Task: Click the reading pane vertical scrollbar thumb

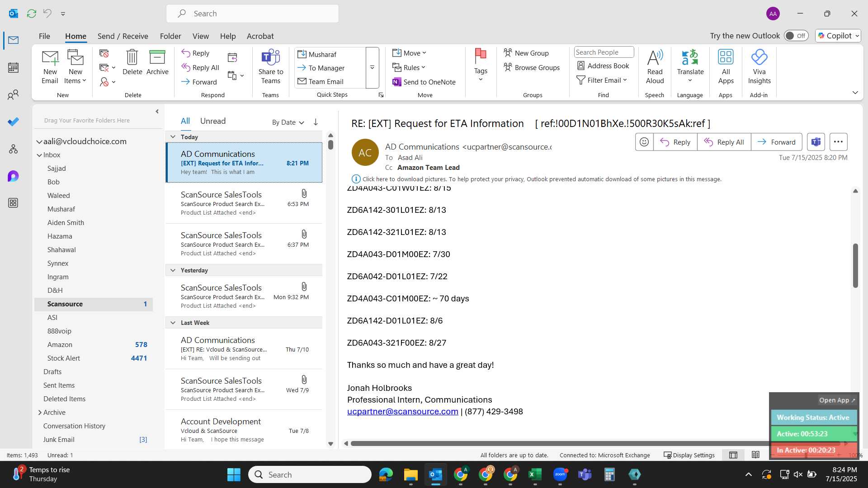Action: click(855, 266)
